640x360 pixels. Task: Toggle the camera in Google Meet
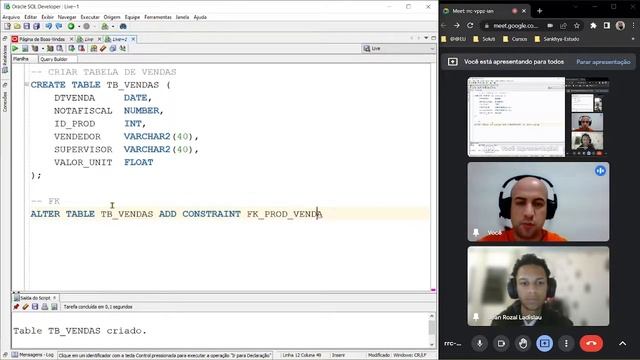pyautogui.click(x=501, y=344)
